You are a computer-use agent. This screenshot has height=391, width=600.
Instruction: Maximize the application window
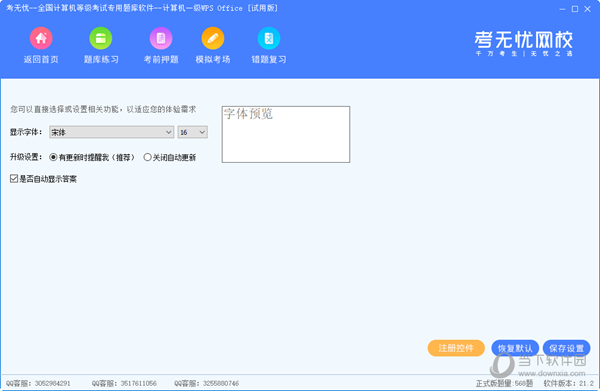click(575, 9)
